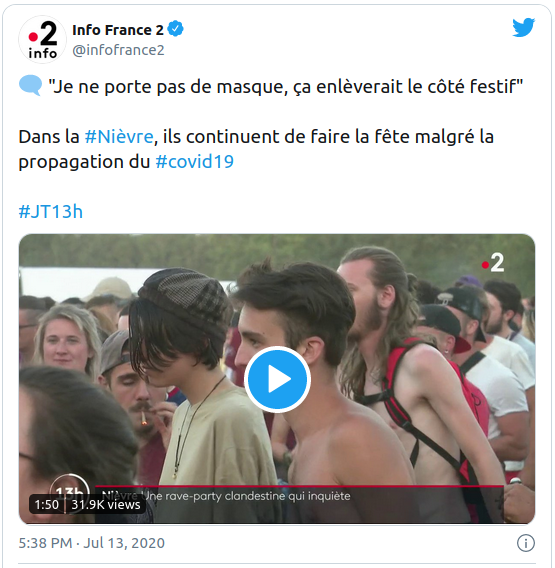Open the #covid19 hashtag
Image resolution: width=555 pixels, height=568 pixels.
195,162
